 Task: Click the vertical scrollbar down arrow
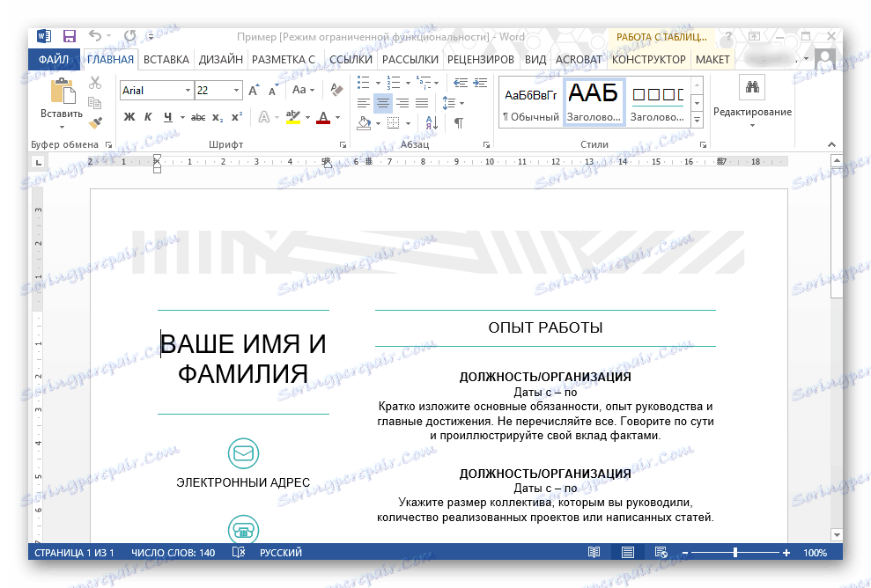[x=837, y=534]
